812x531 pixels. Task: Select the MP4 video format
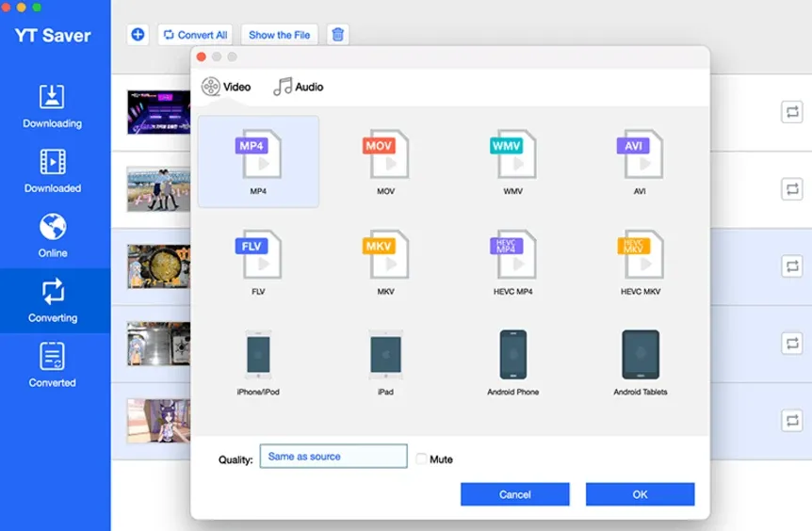click(x=258, y=162)
